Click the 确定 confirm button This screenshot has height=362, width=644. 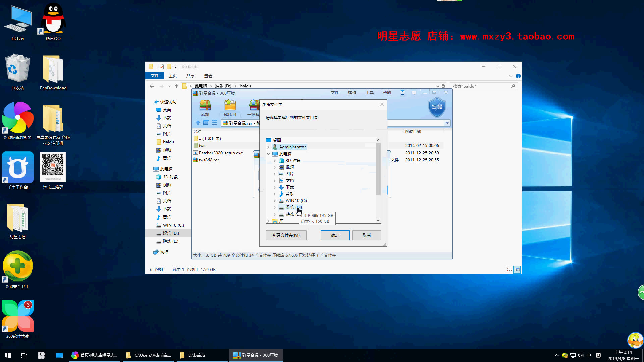(x=335, y=235)
